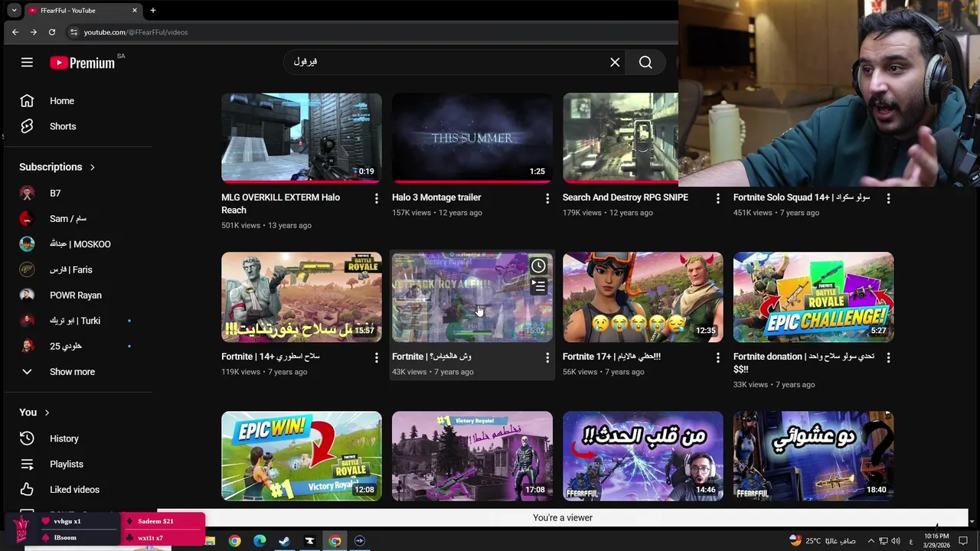The height and width of the screenshot is (551, 980).
Task: Open the 17:08 Victory Royale thumbnail
Action: [x=472, y=456]
